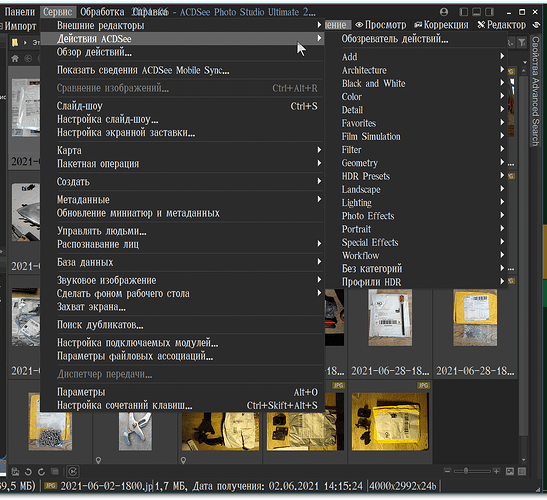Open Параметры файловых ассоциаций…
547x500 pixels.
pos(182,356)
